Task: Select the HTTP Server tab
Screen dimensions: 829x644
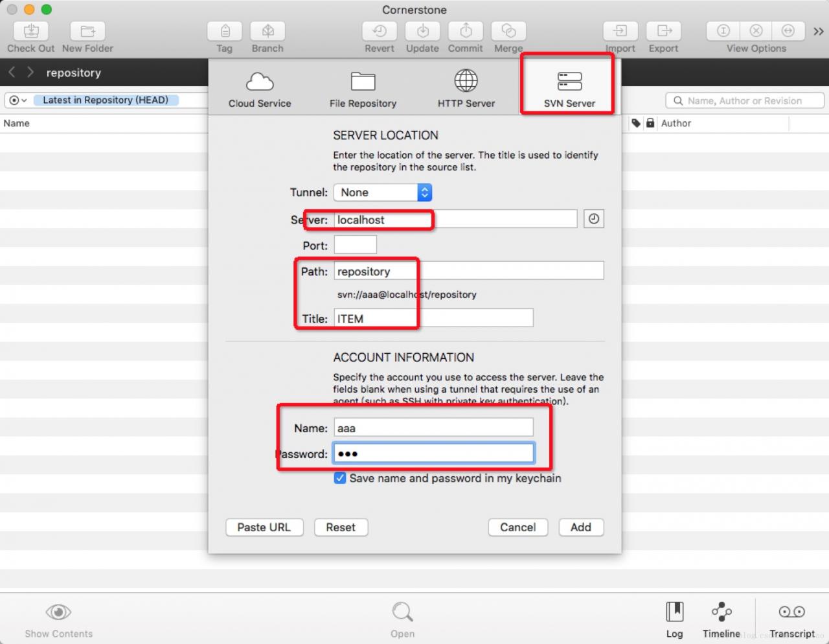Action: [466, 88]
